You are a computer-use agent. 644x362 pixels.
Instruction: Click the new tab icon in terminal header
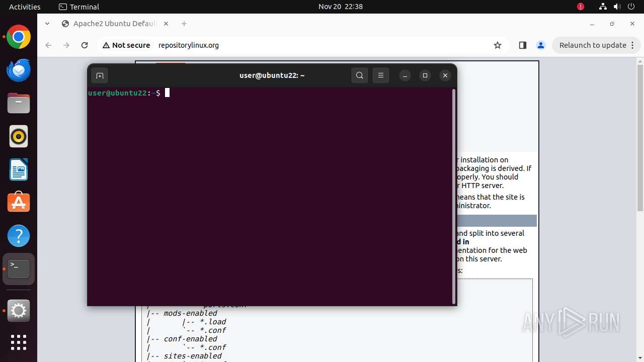(100, 75)
